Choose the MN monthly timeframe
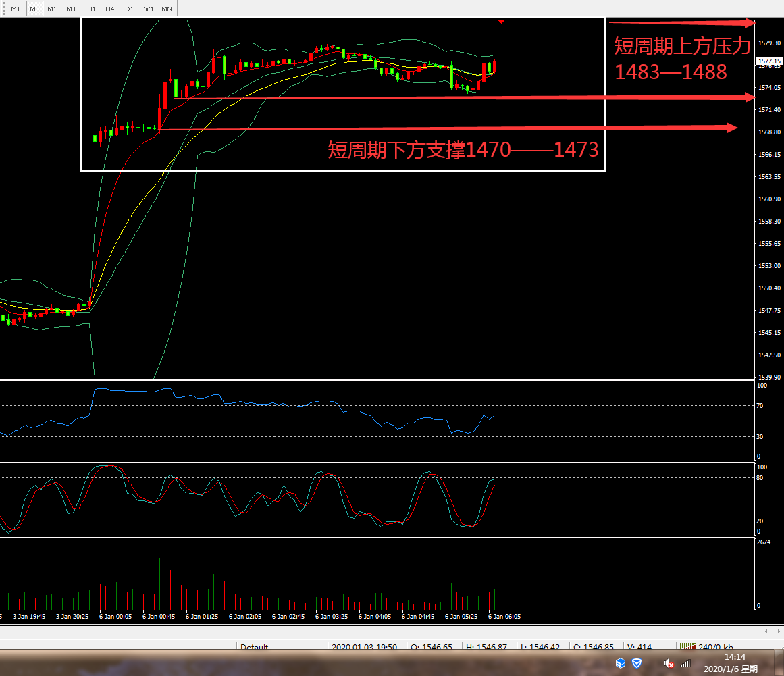This screenshot has height=676, width=784. tap(166, 9)
